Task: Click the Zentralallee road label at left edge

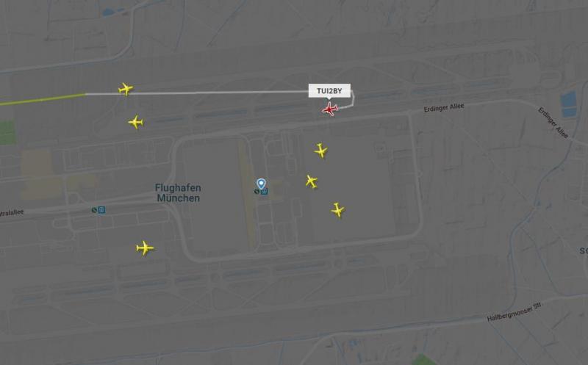Action: 12,213
